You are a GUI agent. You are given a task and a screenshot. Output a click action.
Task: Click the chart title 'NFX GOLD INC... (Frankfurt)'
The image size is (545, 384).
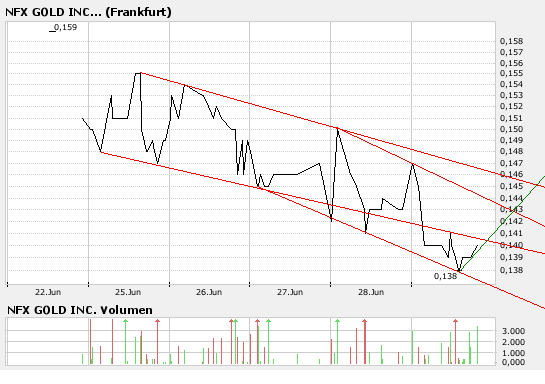pos(88,12)
